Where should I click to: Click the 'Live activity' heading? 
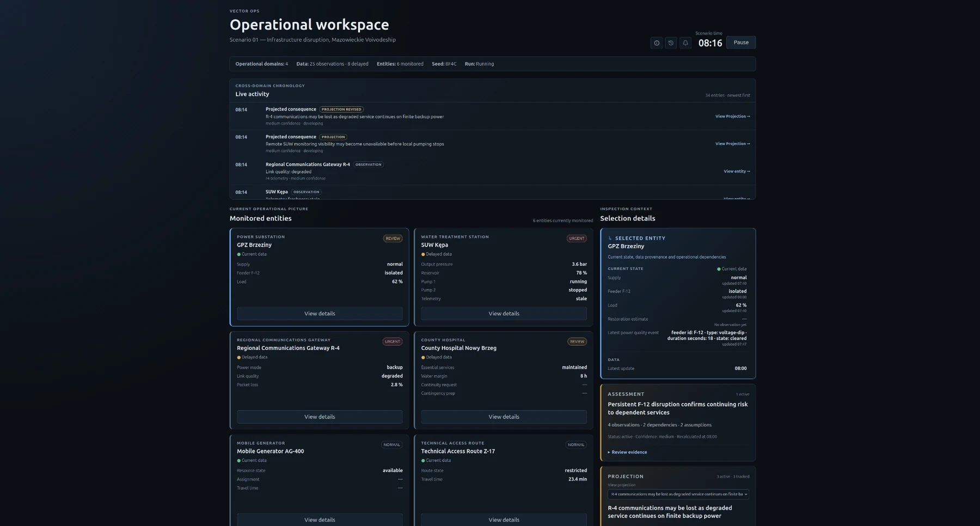pos(252,94)
